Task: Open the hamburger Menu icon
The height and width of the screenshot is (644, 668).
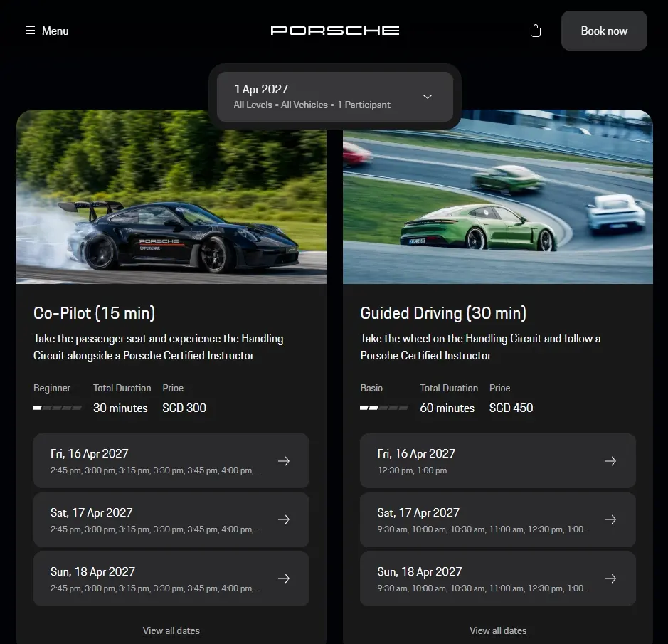Action: (31, 31)
